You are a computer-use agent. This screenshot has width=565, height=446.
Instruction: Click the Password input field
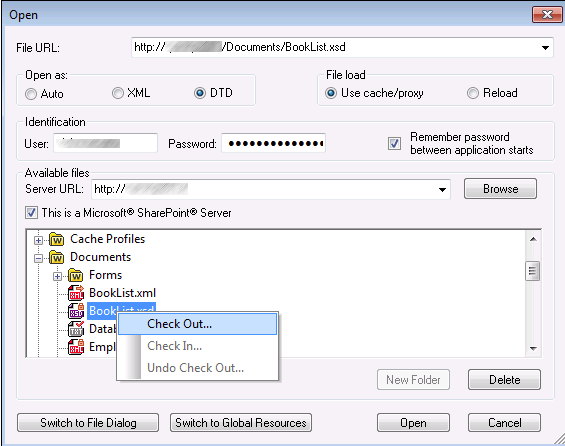[273, 143]
